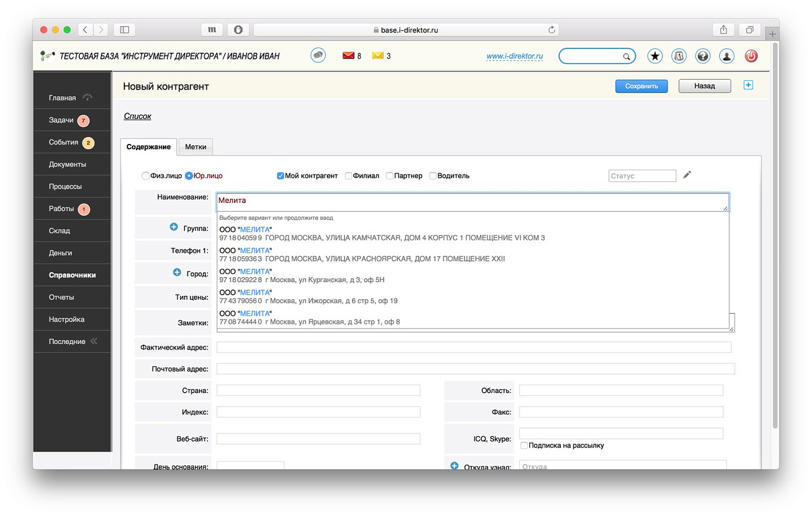Click the Статус input field
Image resolution: width=812 pixels, height=516 pixels.
tap(642, 176)
